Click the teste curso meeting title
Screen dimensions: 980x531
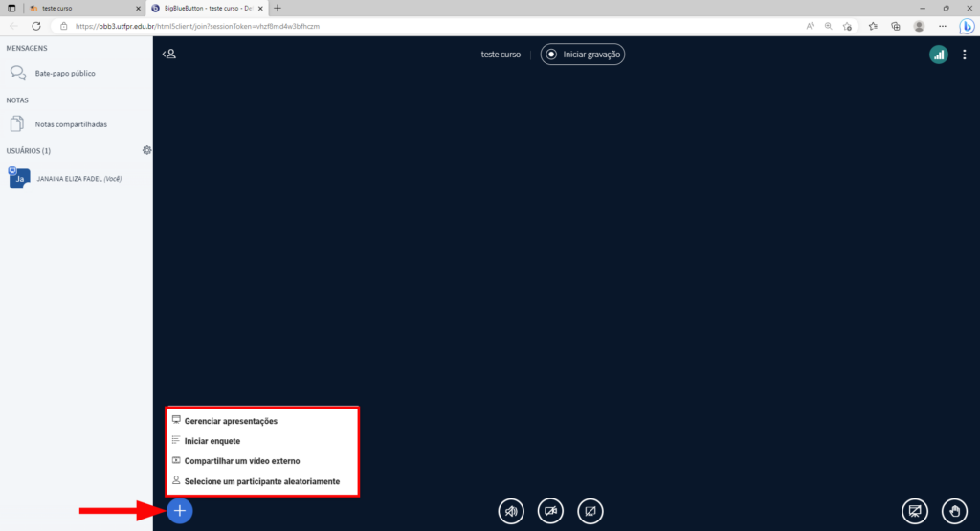(x=500, y=55)
